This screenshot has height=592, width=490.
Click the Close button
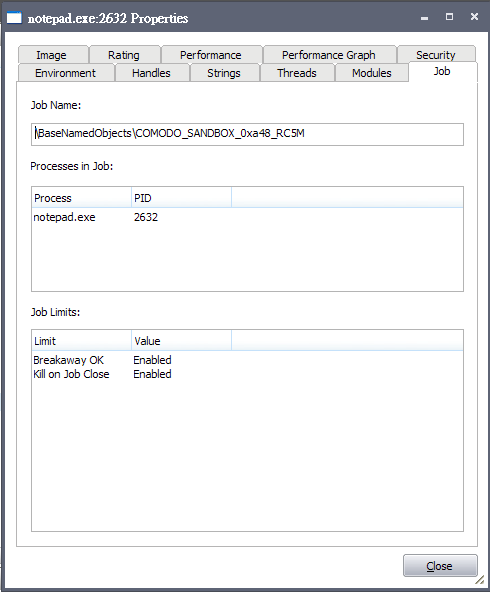pyautogui.click(x=440, y=566)
